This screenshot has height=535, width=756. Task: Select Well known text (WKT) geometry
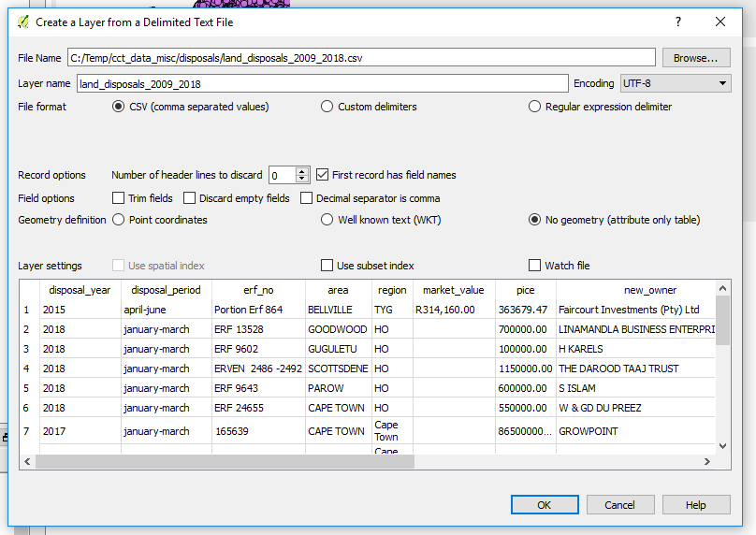(327, 220)
